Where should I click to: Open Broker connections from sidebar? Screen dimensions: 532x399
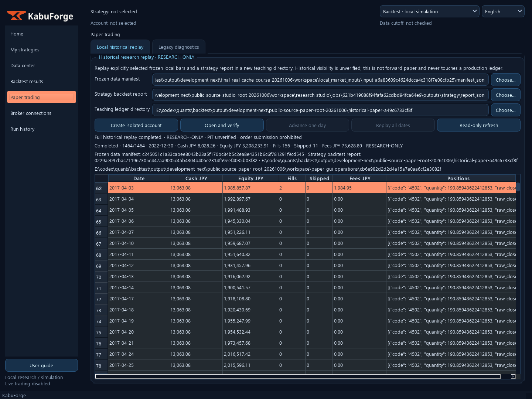[x=41, y=113]
